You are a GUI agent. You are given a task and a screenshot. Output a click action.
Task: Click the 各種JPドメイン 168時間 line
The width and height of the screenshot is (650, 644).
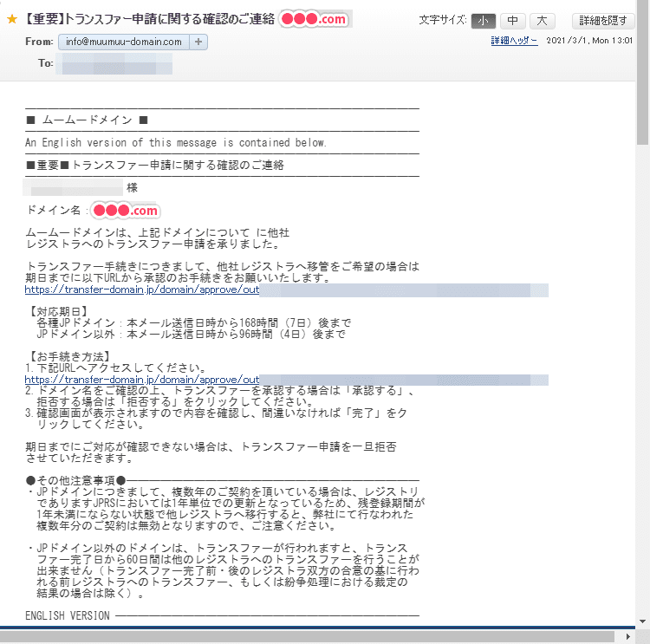pos(193,323)
